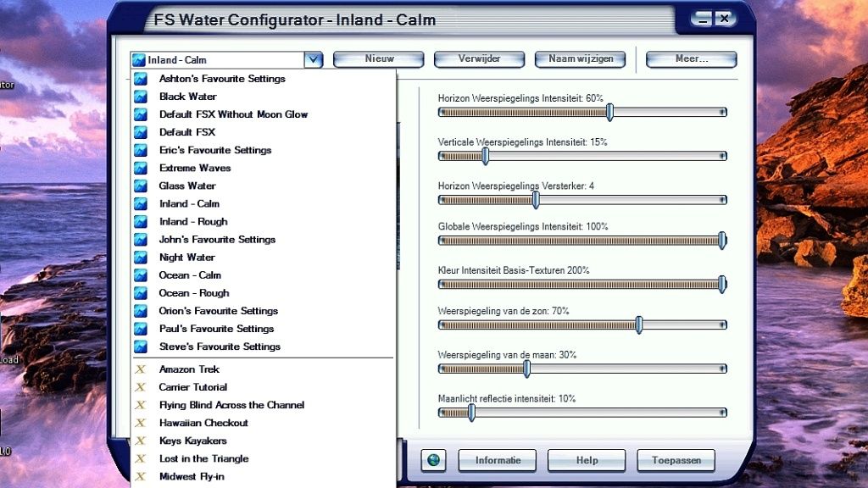Click the Help button
The width and height of the screenshot is (868, 488).
(x=587, y=460)
